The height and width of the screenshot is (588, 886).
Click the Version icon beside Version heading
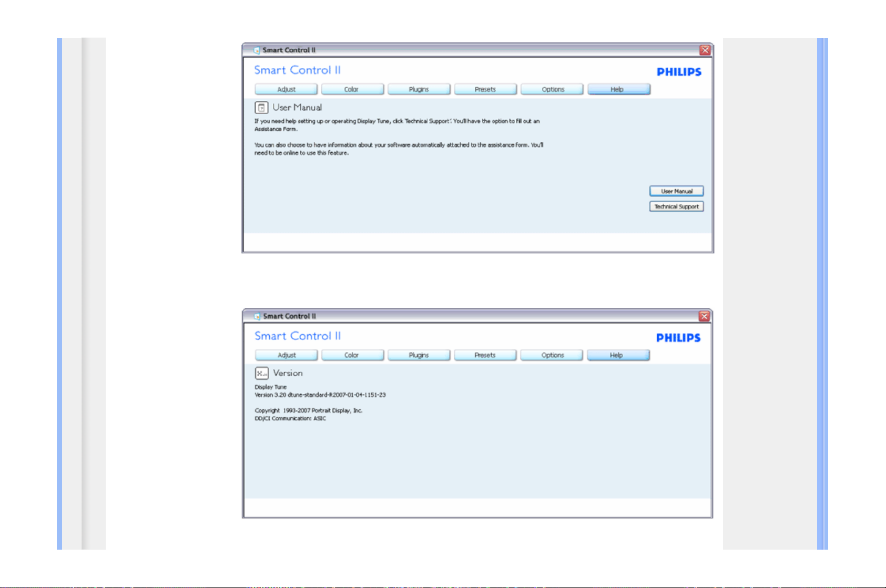(x=262, y=373)
